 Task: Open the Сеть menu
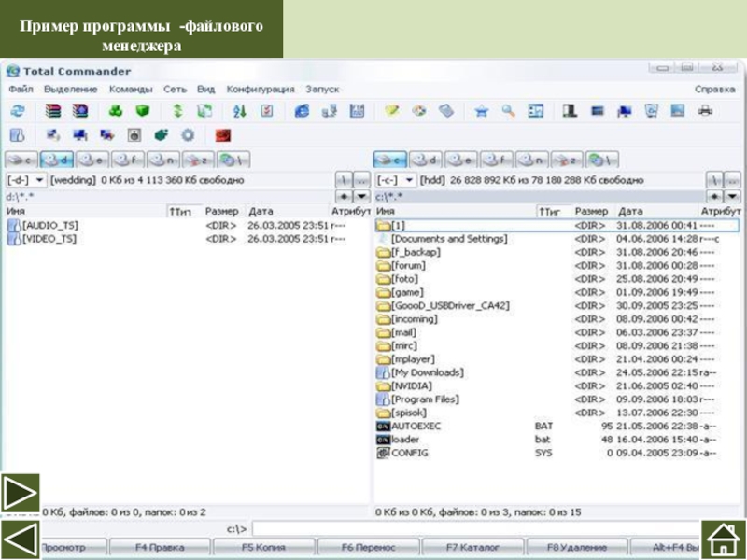point(175,89)
